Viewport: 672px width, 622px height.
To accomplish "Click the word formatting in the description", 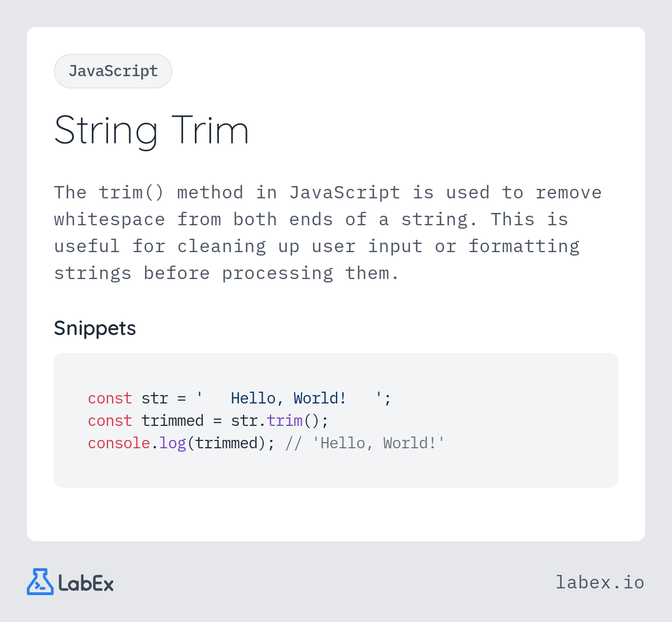I will point(524,247).
